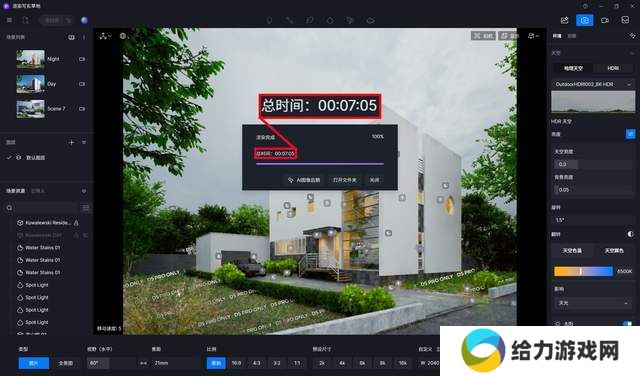Add a new layer with the plus icon
Screen dimensions: 640x376
tap(71, 142)
